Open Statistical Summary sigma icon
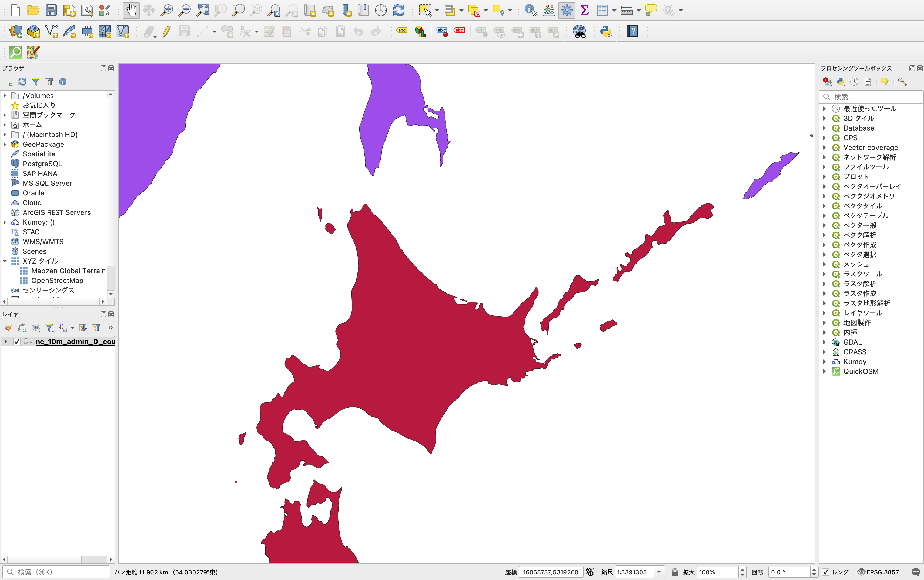 pyautogui.click(x=584, y=10)
